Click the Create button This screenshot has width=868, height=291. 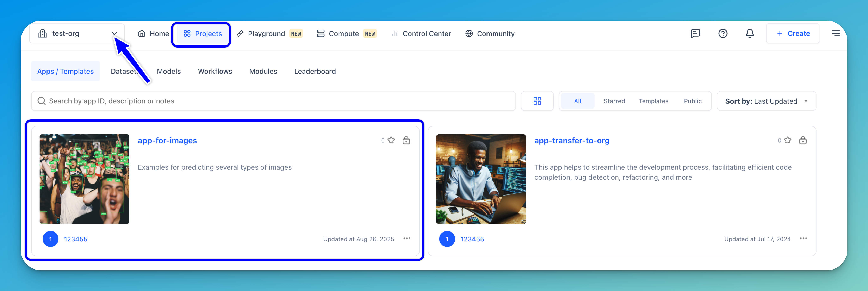[793, 33]
